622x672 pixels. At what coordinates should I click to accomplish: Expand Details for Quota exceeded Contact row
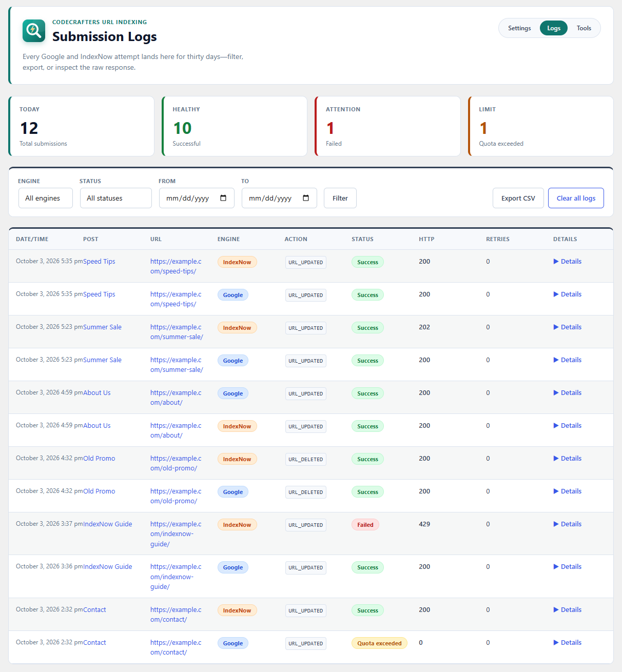click(x=567, y=642)
